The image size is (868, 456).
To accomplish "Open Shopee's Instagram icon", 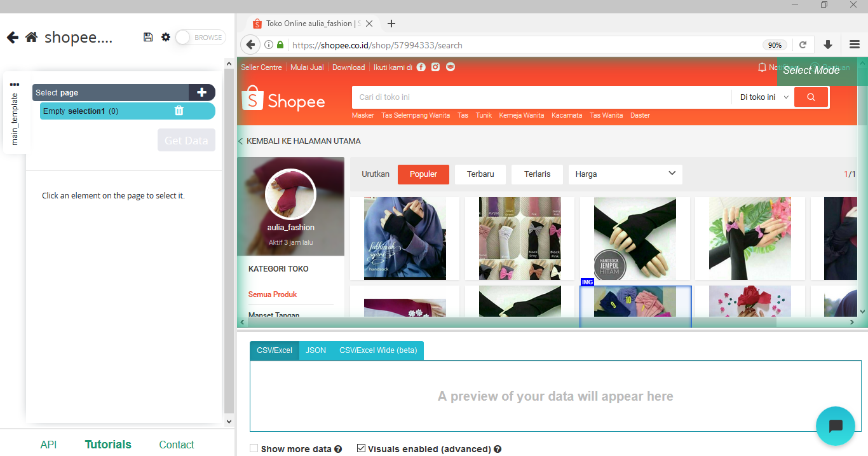I will click(x=436, y=67).
